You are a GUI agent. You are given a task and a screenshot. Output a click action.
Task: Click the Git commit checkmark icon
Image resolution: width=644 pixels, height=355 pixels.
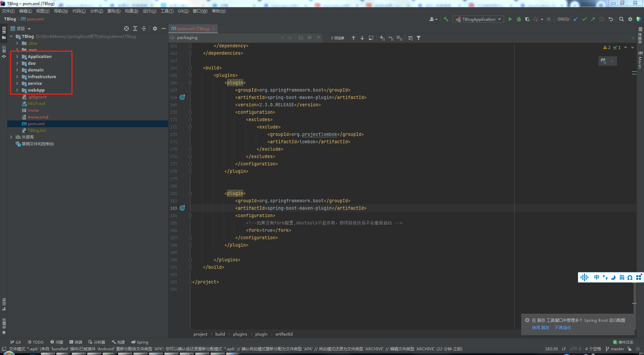584,19
